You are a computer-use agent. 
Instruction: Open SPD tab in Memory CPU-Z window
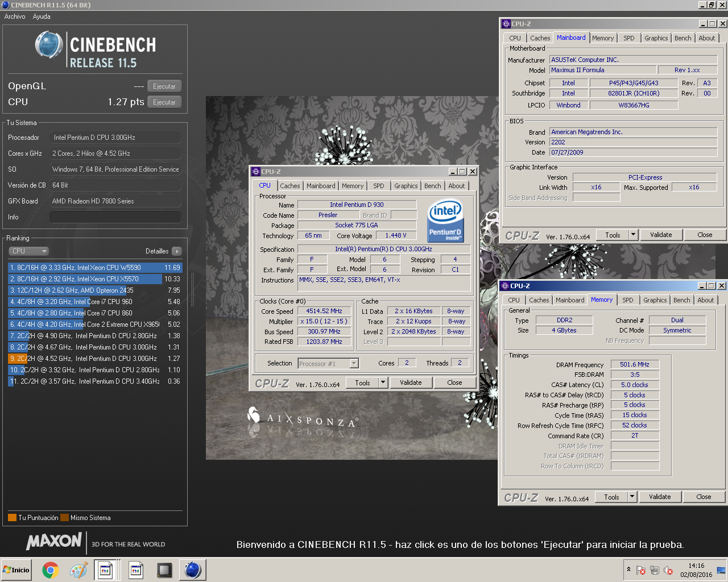628,300
